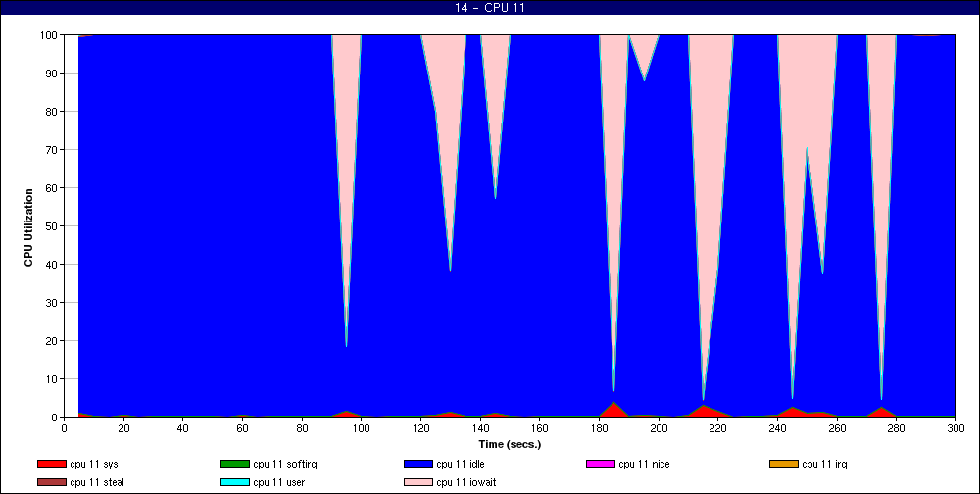Image resolution: width=980 pixels, height=494 pixels.
Task: Select the 'cpu 11 user' legend label
Action: pyautogui.click(x=278, y=483)
